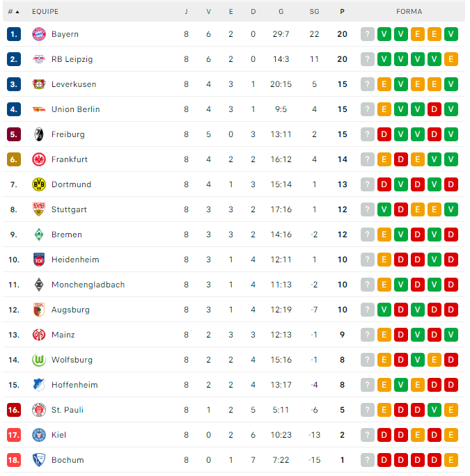Click the Heidenheim club logo
Viewport: 470px width, 476px height.
point(39,260)
